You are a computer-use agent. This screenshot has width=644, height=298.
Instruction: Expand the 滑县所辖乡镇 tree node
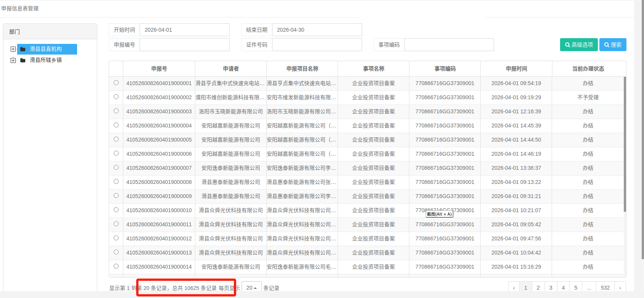tap(13, 60)
